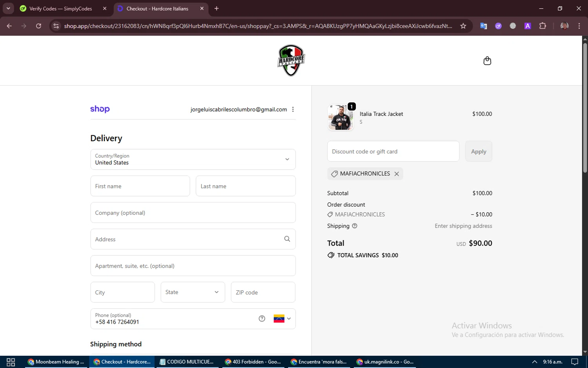Click the TOTAL SAVINGS $10.00 text
The image size is (588, 368).
click(368, 255)
